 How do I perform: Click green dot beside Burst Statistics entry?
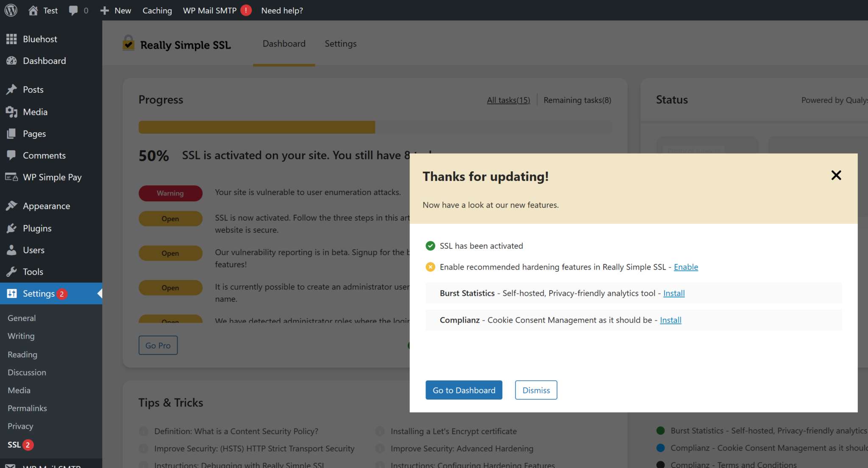(x=660, y=431)
